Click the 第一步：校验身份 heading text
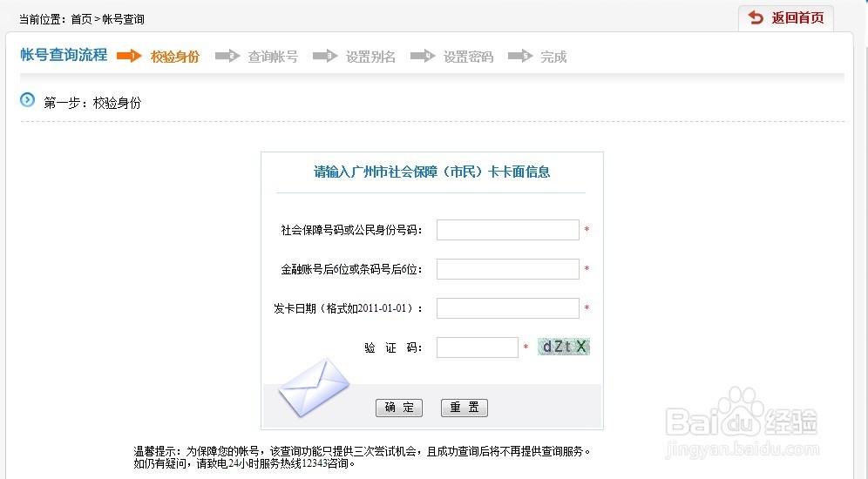This screenshot has height=479, width=868. [92, 102]
